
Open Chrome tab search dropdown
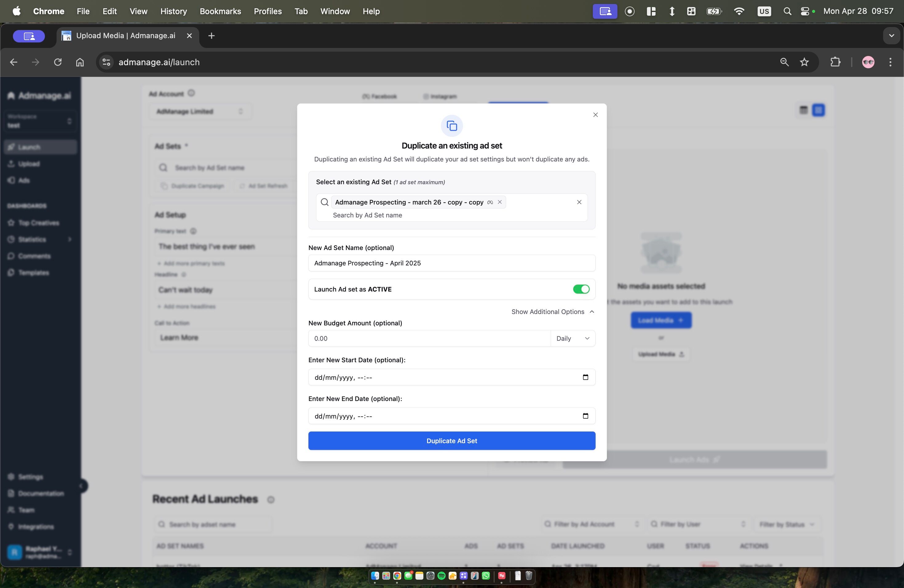click(891, 36)
